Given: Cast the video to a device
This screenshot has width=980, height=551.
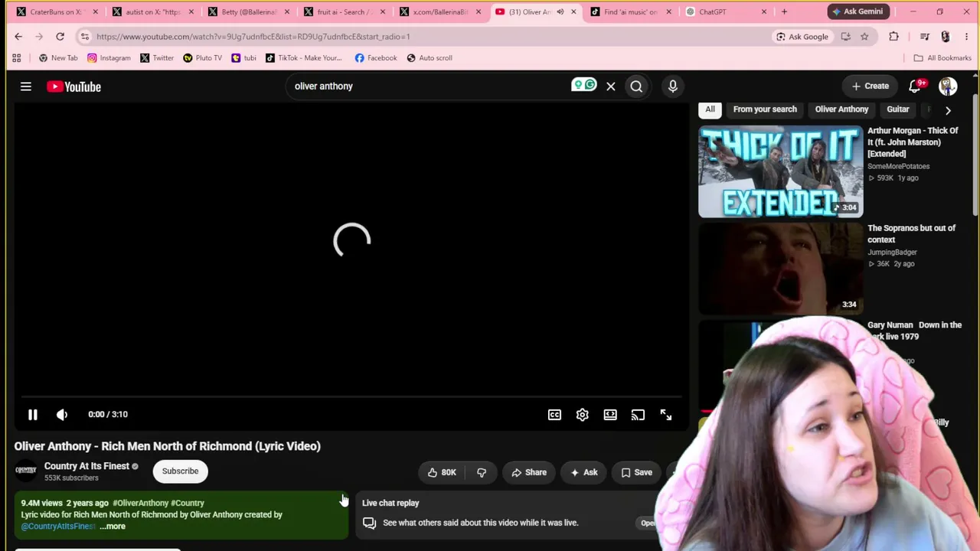Looking at the screenshot, I should pyautogui.click(x=638, y=415).
